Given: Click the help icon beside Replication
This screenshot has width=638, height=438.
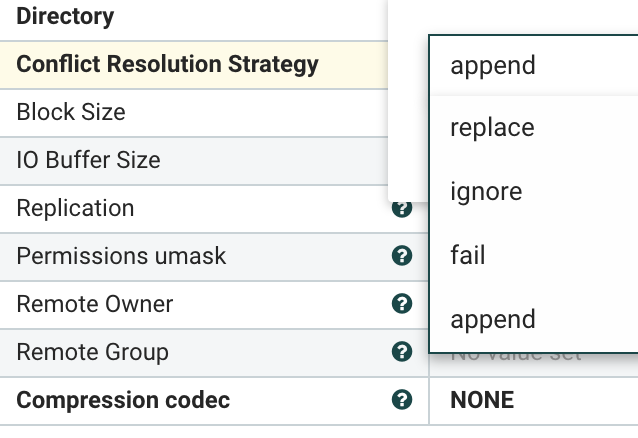Looking at the screenshot, I should (402, 208).
